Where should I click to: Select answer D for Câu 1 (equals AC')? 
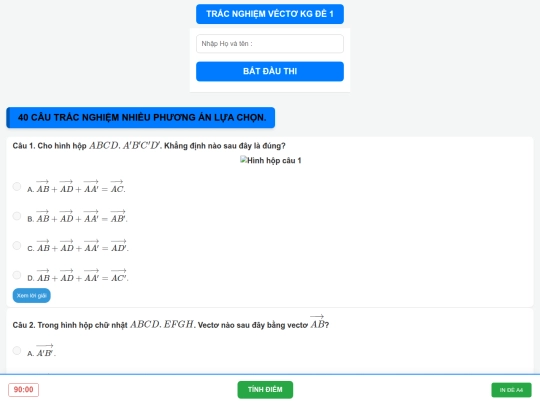point(17,275)
